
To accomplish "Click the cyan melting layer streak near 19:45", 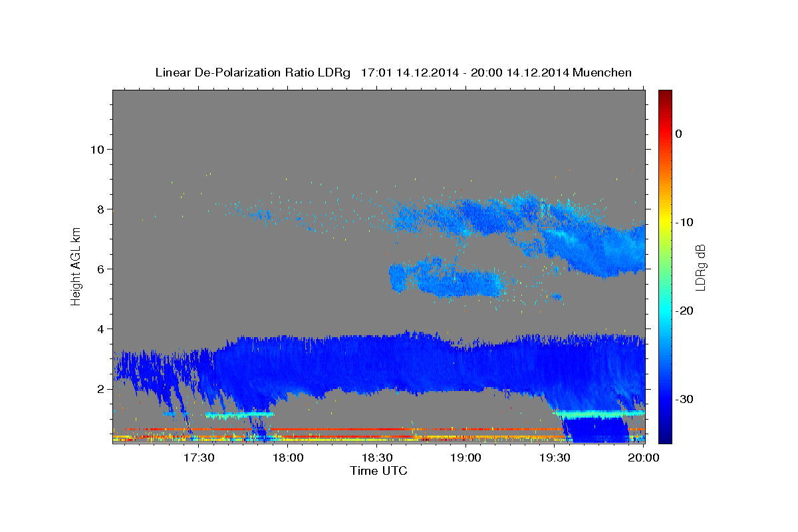I will coord(598,414).
